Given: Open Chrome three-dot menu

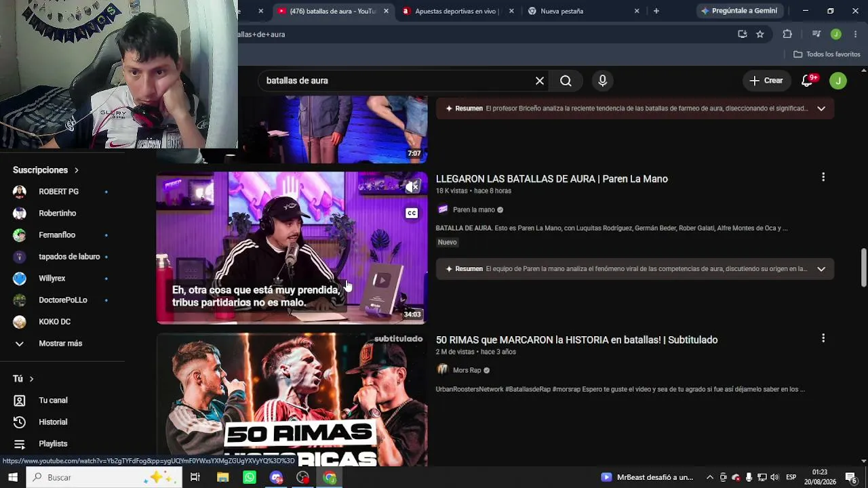Looking at the screenshot, I should [x=855, y=34].
